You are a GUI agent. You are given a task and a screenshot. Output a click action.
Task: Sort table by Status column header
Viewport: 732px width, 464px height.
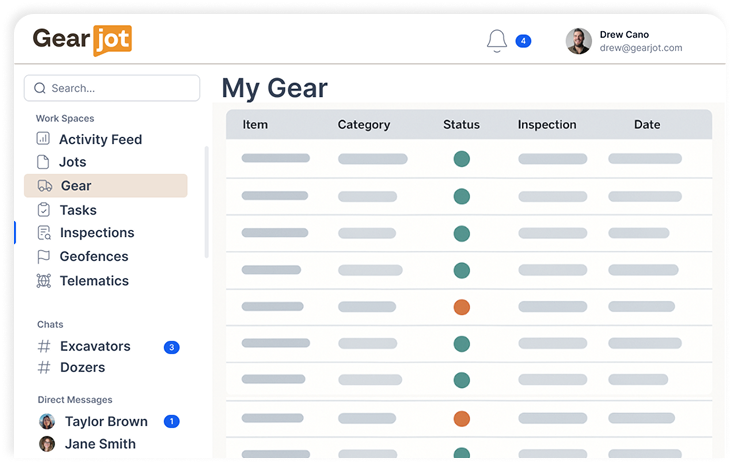pyautogui.click(x=461, y=125)
